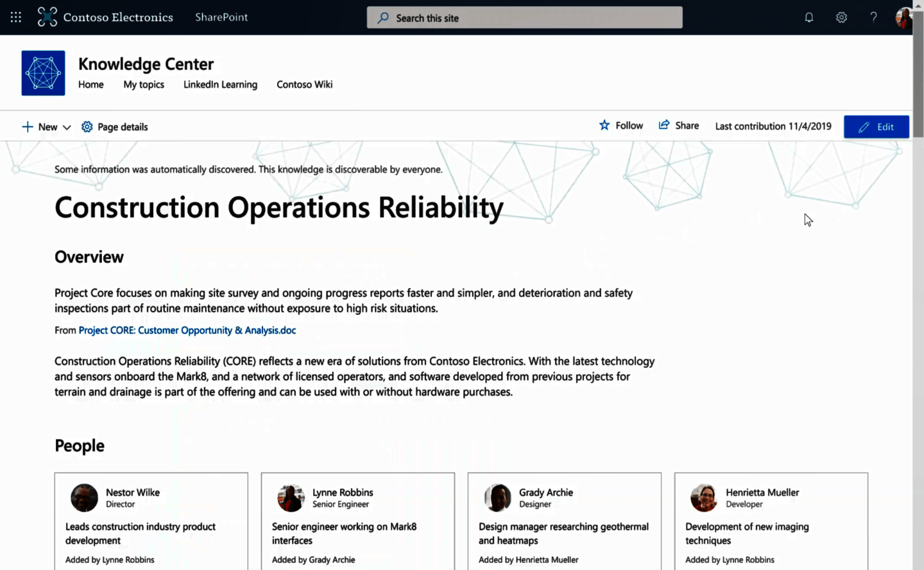Click the search magnifier icon

click(383, 18)
